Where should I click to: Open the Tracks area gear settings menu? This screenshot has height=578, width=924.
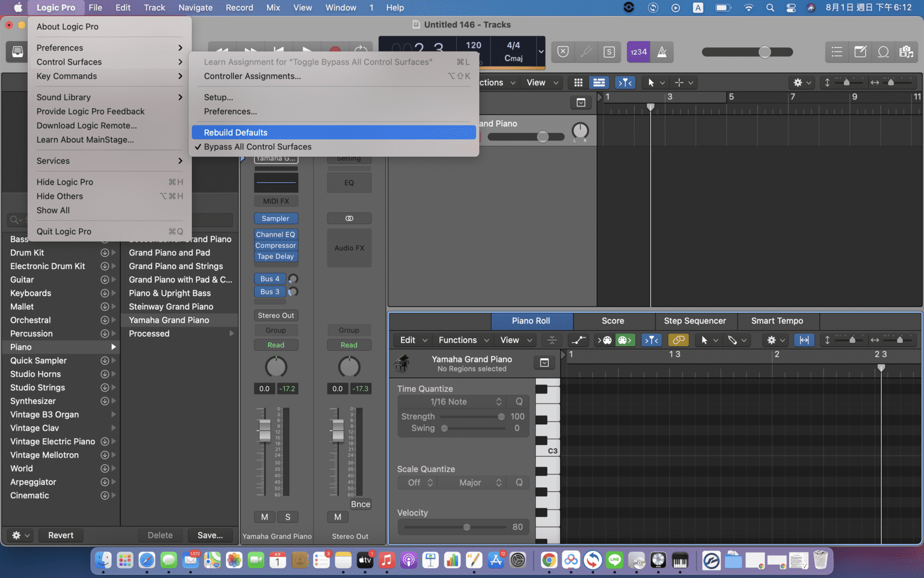(x=802, y=83)
